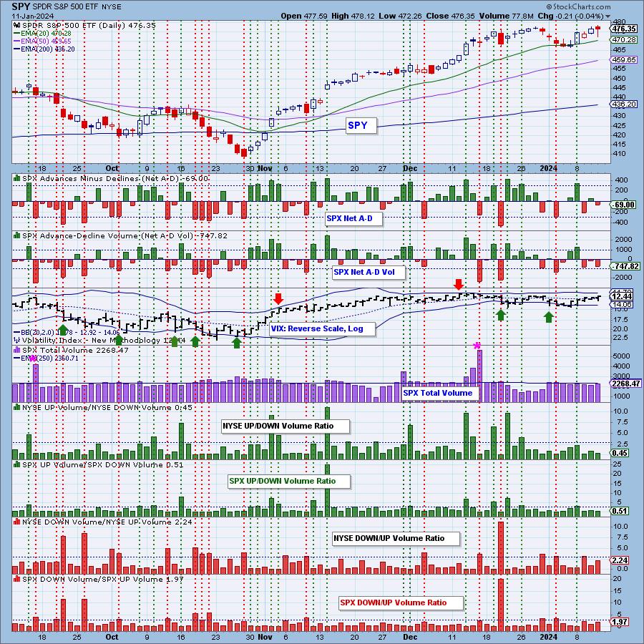Click the -69.00 value label on the right axis
The height and width of the screenshot is (644, 644).
624,205
